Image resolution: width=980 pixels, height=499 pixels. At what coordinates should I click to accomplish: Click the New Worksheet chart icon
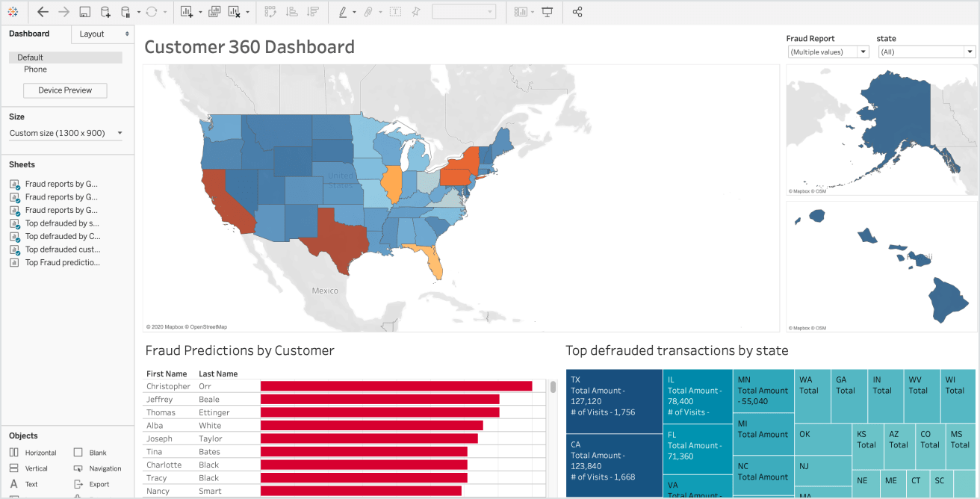click(x=186, y=12)
